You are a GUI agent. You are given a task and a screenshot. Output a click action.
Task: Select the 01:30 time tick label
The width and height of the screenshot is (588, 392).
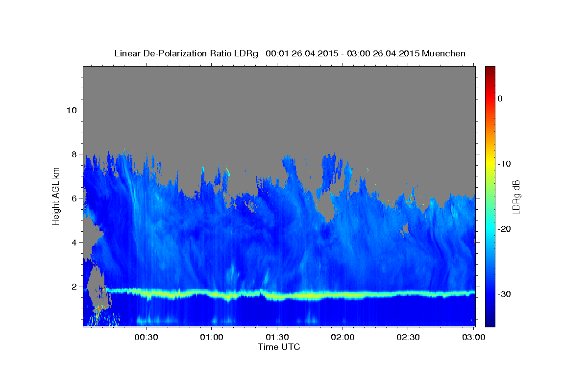coord(277,338)
